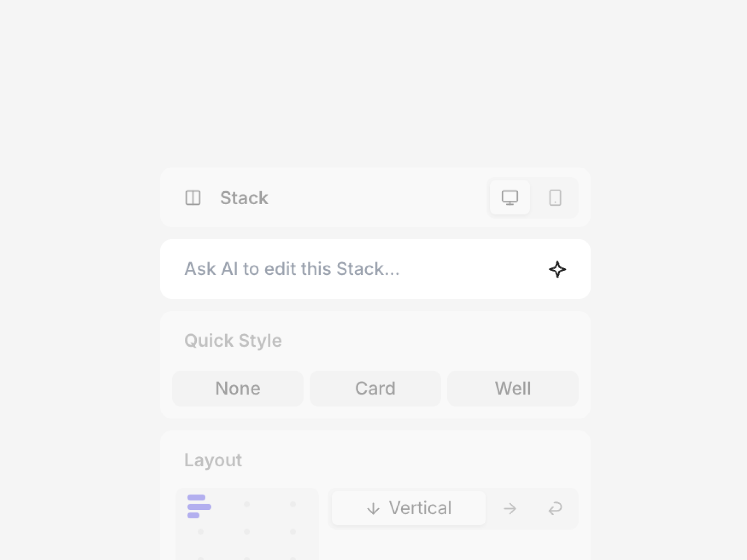Apply the Card quick style

pyautogui.click(x=375, y=388)
